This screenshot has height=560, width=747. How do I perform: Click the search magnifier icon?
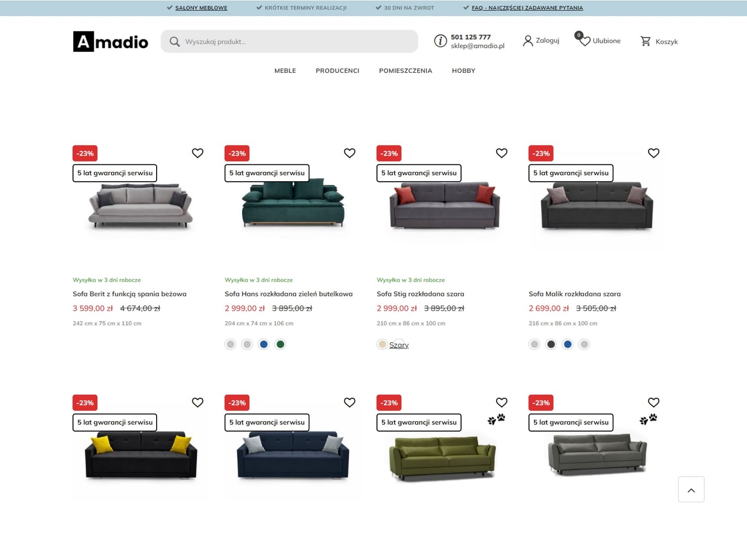click(x=174, y=42)
